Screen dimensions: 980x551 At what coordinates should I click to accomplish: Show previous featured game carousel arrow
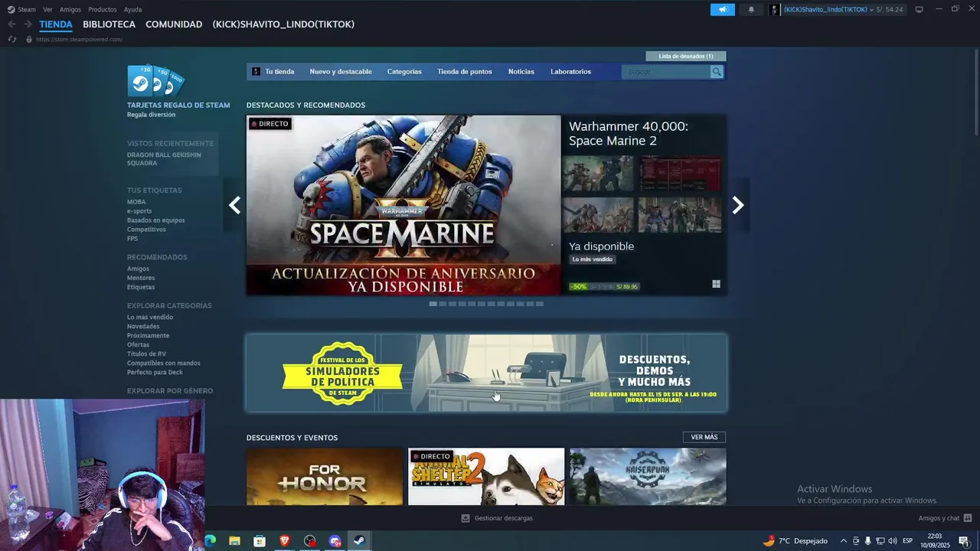pyautogui.click(x=234, y=205)
